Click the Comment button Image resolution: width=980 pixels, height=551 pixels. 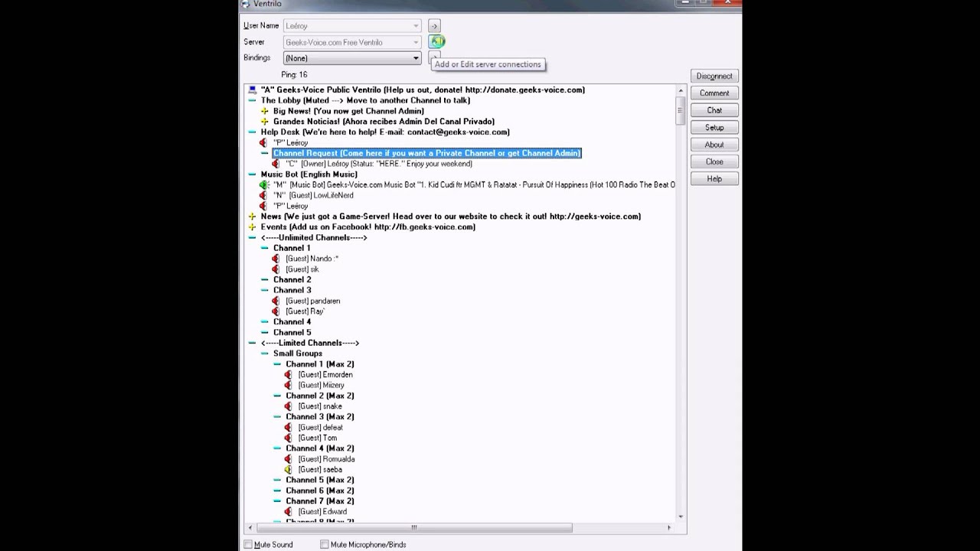pos(714,93)
